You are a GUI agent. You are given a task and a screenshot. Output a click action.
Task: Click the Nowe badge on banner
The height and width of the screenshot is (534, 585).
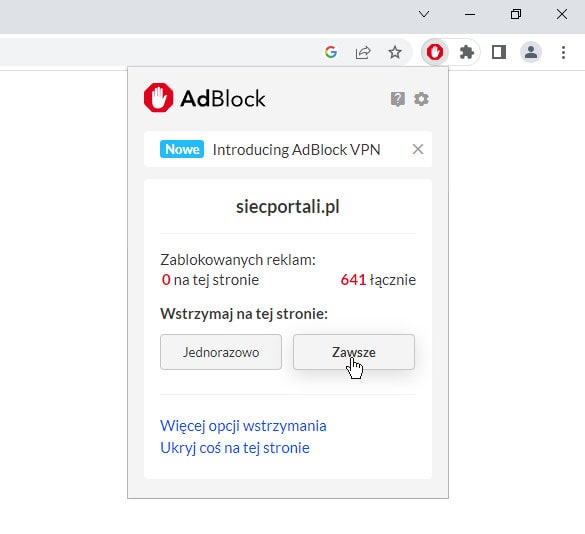tap(182, 149)
